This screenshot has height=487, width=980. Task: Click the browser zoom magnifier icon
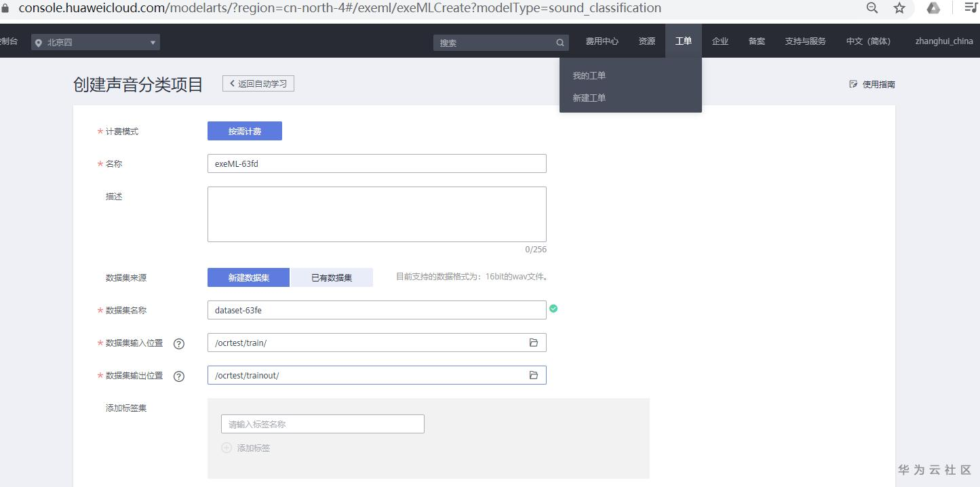(872, 8)
